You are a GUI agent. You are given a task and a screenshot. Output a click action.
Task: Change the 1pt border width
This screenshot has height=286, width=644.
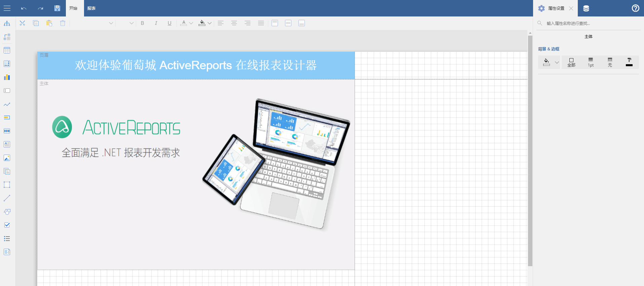[x=591, y=63]
